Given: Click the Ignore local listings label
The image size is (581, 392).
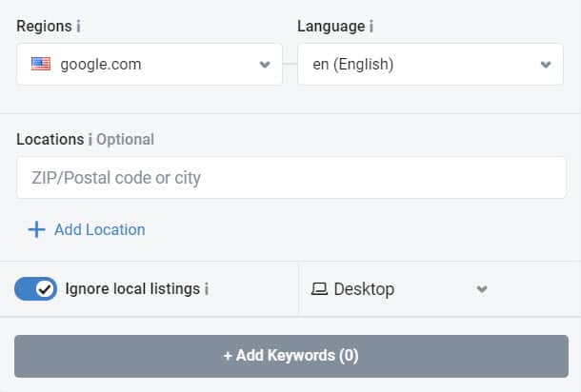Looking at the screenshot, I should click(x=131, y=289).
